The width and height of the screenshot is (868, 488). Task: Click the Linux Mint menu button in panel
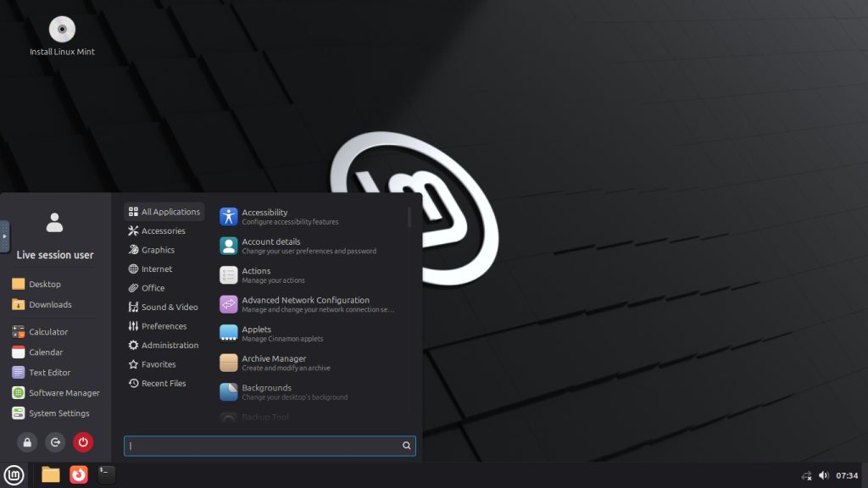pos(14,474)
